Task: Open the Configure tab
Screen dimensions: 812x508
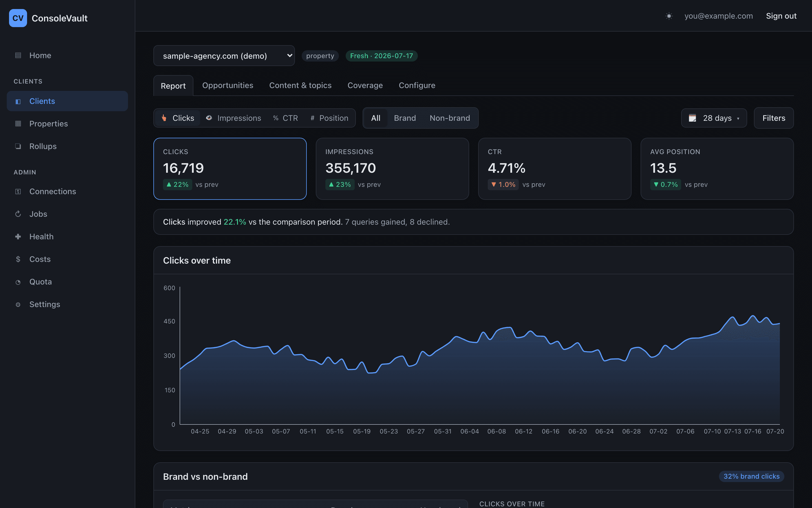Action: (417, 85)
